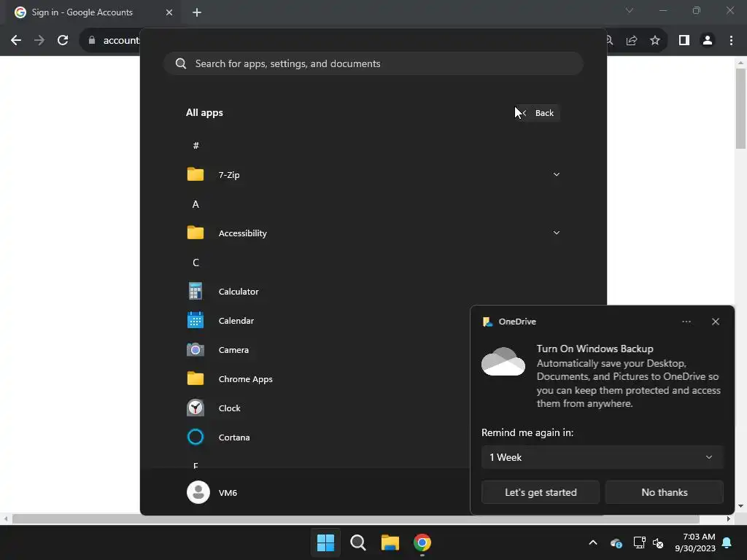
Task: Click the Accessibility folder icon
Action: click(196, 233)
